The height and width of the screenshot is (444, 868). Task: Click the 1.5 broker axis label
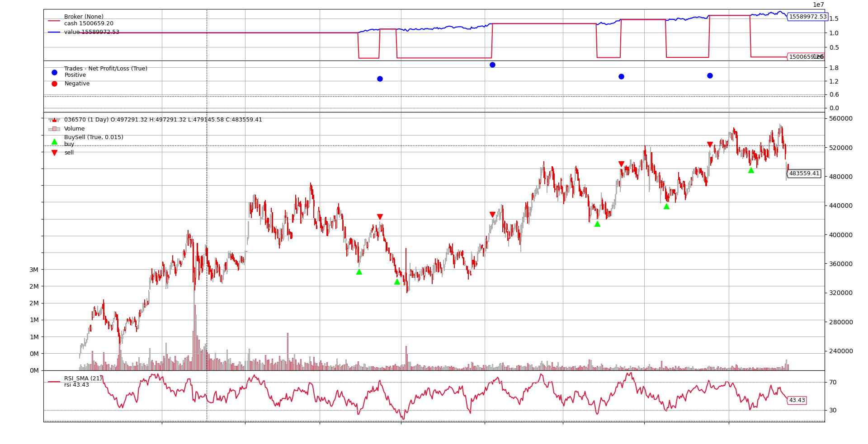click(x=834, y=19)
